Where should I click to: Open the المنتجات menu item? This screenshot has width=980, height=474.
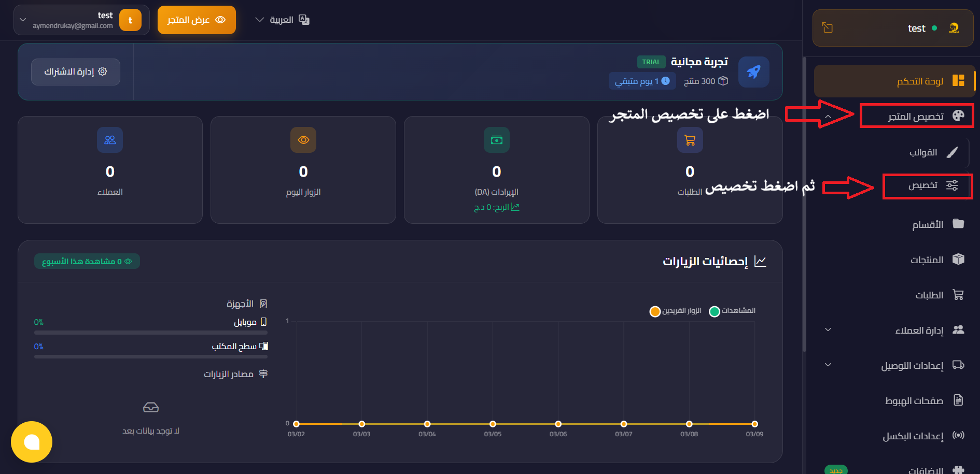coord(927,260)
